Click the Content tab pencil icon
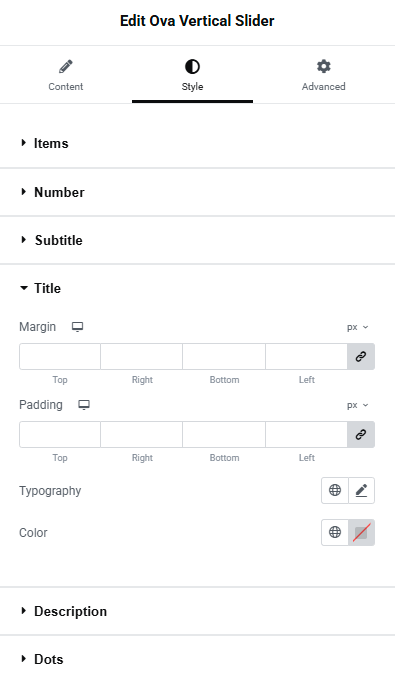The width and height of the screenshot is (395, 684). pyautogui.click(x=66, y=67)
